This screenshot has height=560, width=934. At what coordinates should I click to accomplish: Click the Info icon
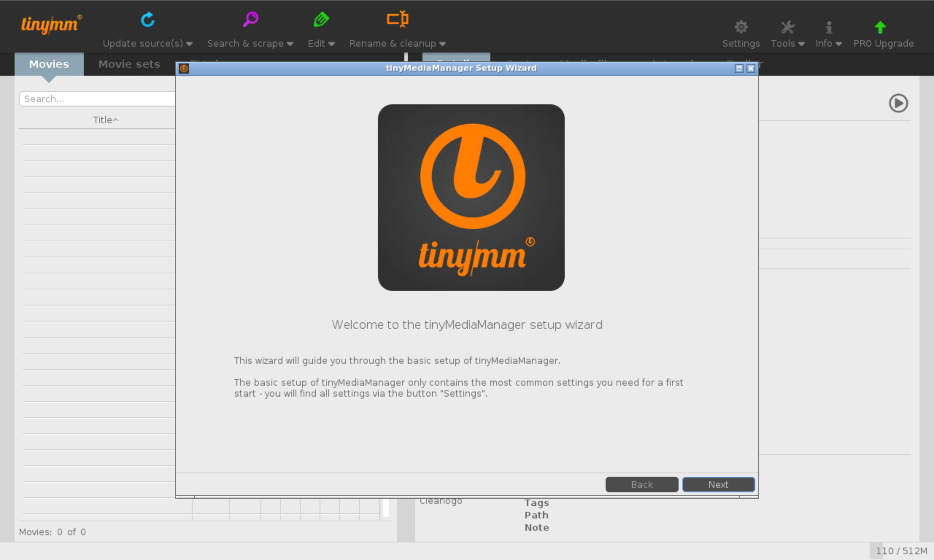point(829,27)
